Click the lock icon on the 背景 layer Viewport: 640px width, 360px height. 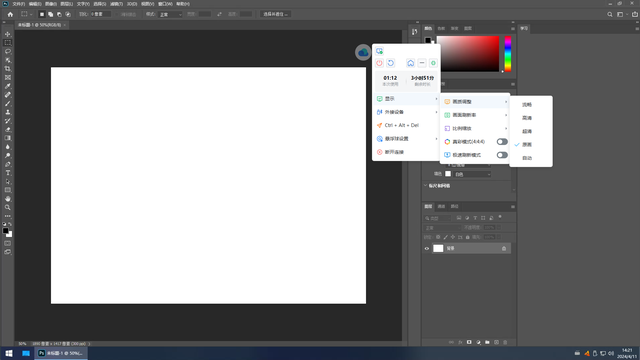[x=504, y=248]
